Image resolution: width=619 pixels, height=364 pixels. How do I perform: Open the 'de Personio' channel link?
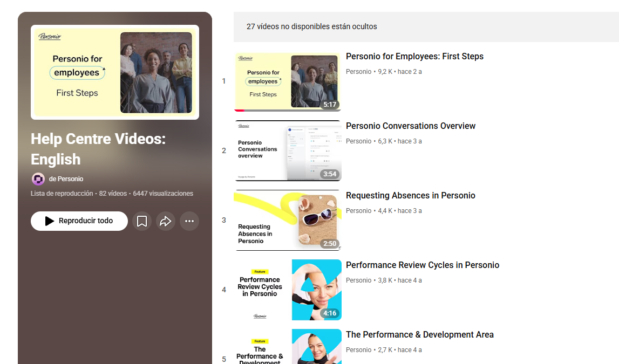66,179
